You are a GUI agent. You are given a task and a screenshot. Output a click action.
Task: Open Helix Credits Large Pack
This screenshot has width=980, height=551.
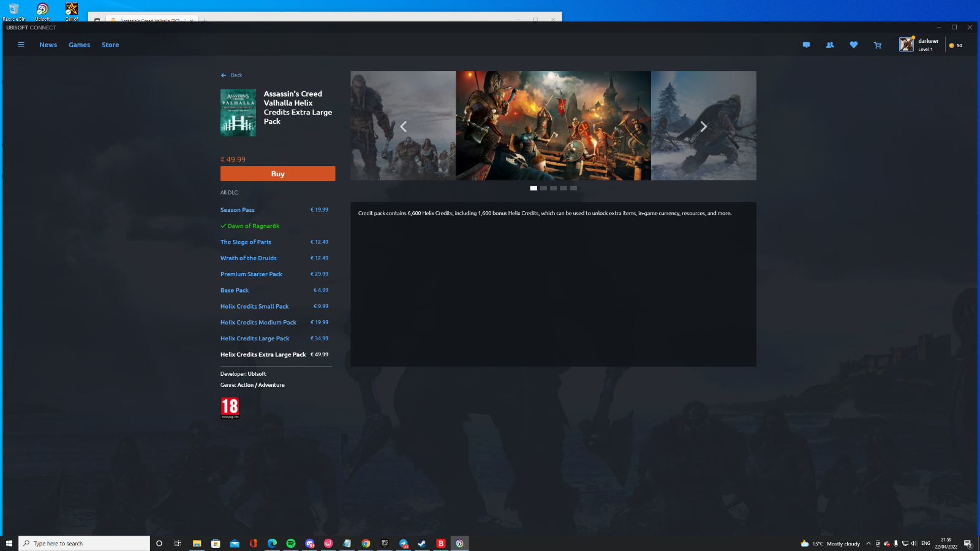click(x=255, y=339)
